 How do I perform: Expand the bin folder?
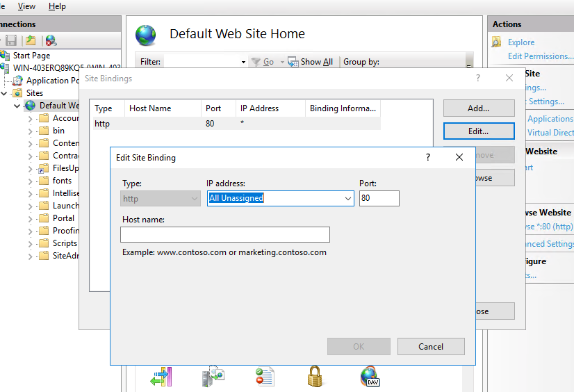click(31, 131)
